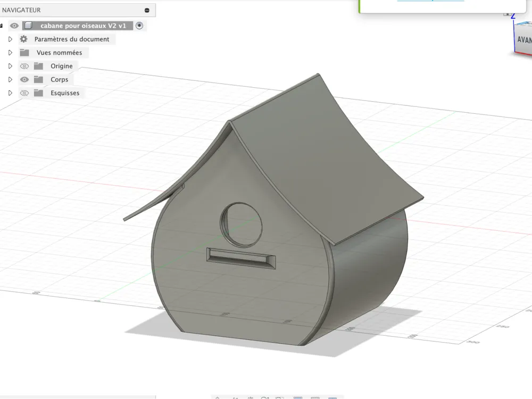
Task: Select the circular entrance hole on the birdhouse
Action: click(x=241, y=225)
